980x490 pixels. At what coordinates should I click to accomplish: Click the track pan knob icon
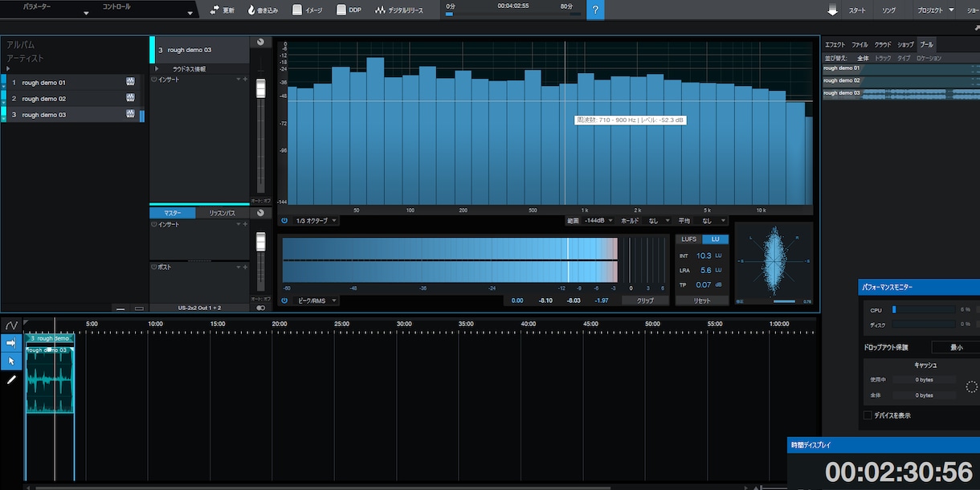click(260, 42)
